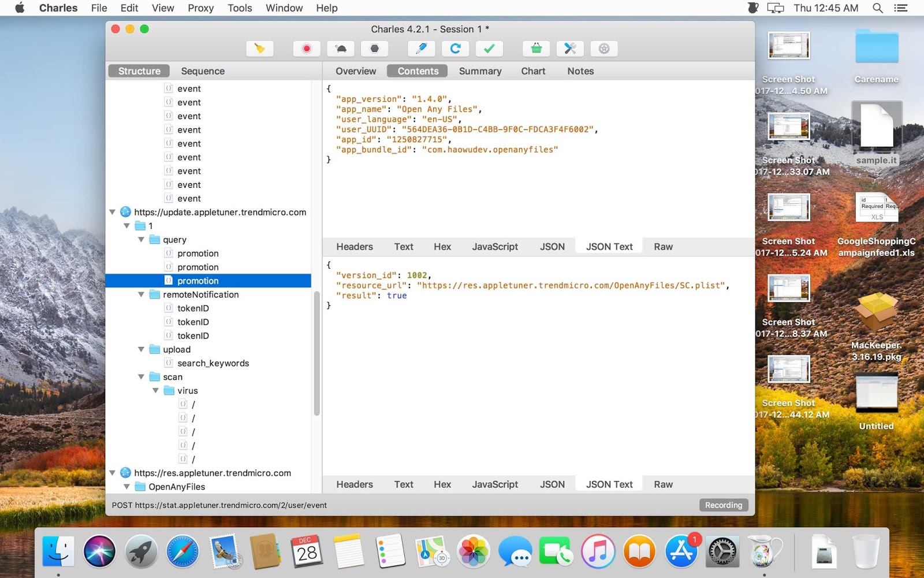Image resolution: width=924 pixels, height=578 pixels.
Task: Click the globe icon of update.appletuner host
Action: 125,212
